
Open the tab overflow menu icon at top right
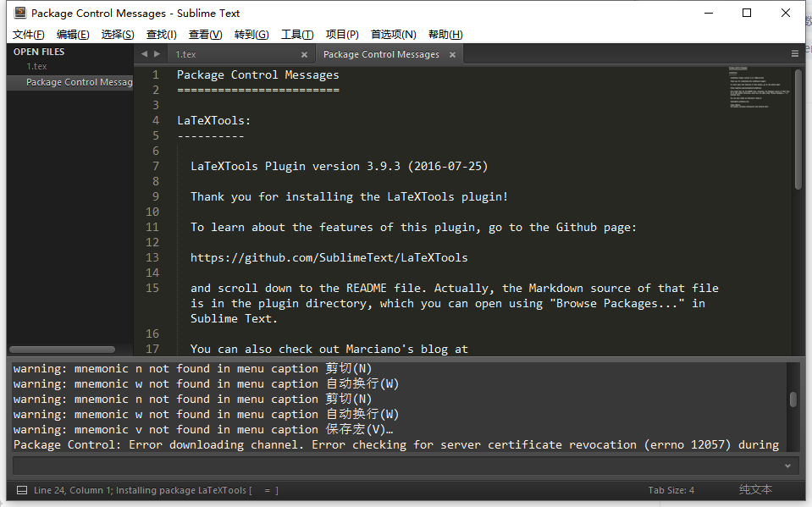(x=794, y=52)
